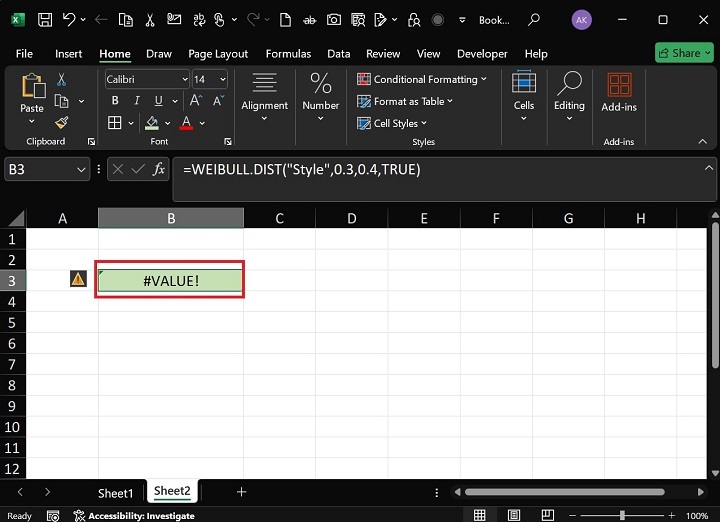720x522 pixels.
Task: Click the Insert Function fx icon
Action: (x=159, y=169)
